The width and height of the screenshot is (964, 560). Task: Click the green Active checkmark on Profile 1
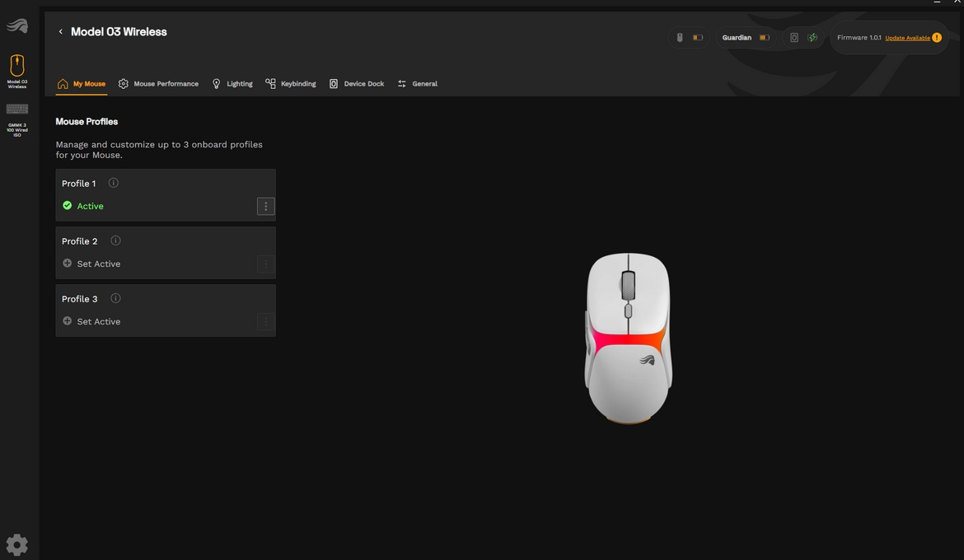click(x=67, y=205)
